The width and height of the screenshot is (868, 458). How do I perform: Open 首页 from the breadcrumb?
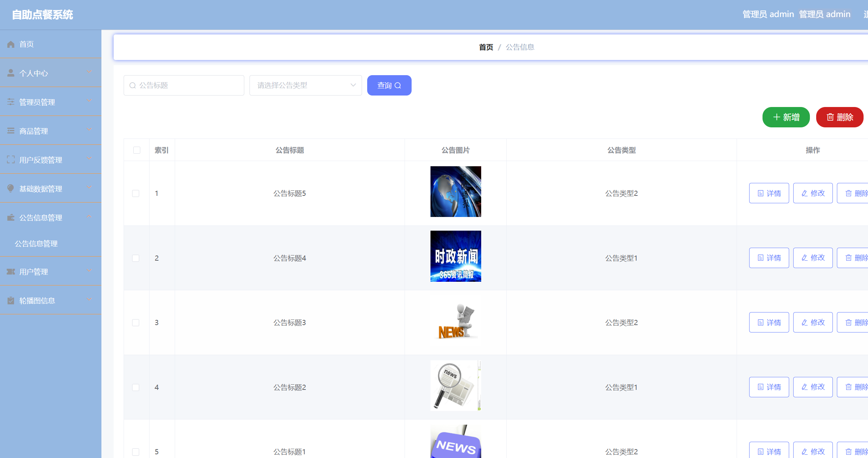tap(486, 47)
